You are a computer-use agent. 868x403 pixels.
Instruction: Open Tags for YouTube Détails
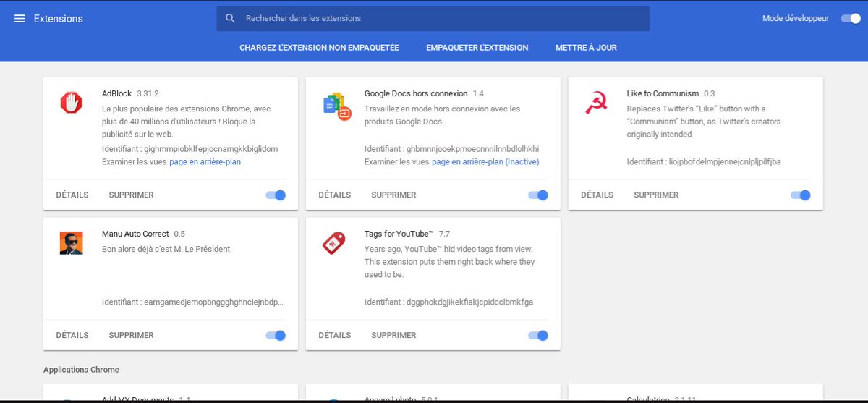click(335, 335)
